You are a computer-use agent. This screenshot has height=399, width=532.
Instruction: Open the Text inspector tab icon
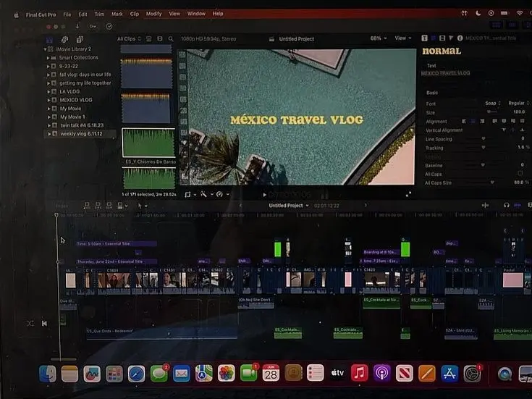click(x=433, y=38)
